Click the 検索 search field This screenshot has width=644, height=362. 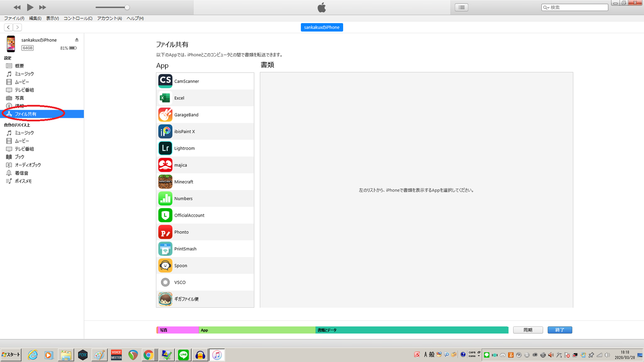coord(575,8)
